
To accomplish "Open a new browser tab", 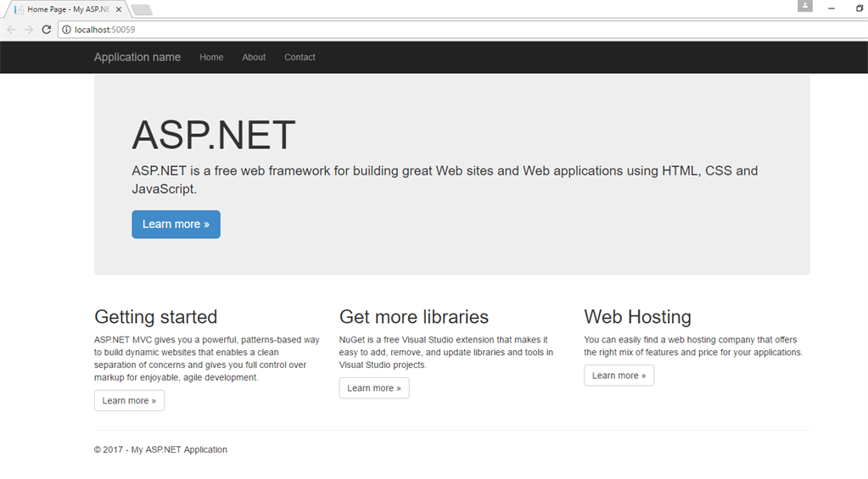I will (x=142, y=10).
